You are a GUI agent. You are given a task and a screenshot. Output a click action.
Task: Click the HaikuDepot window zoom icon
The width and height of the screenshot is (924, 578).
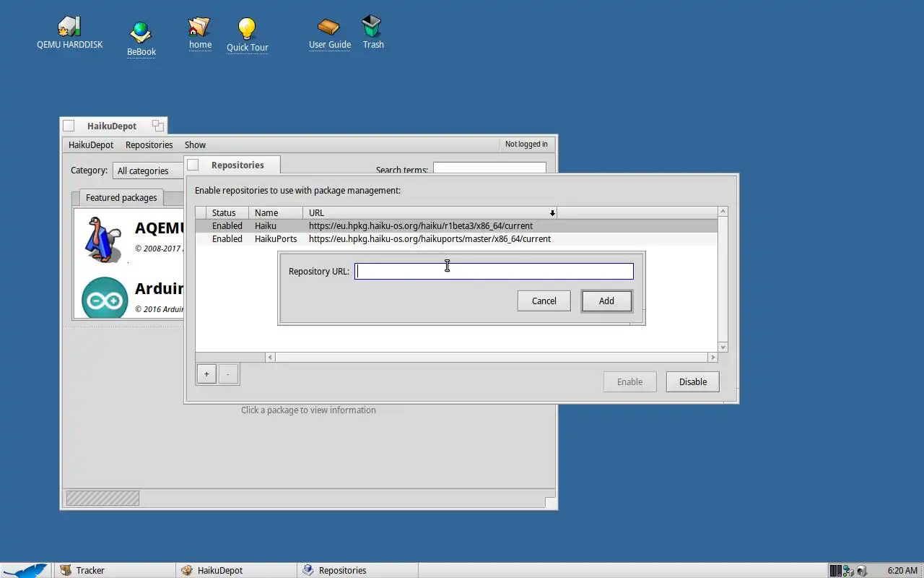157,126
